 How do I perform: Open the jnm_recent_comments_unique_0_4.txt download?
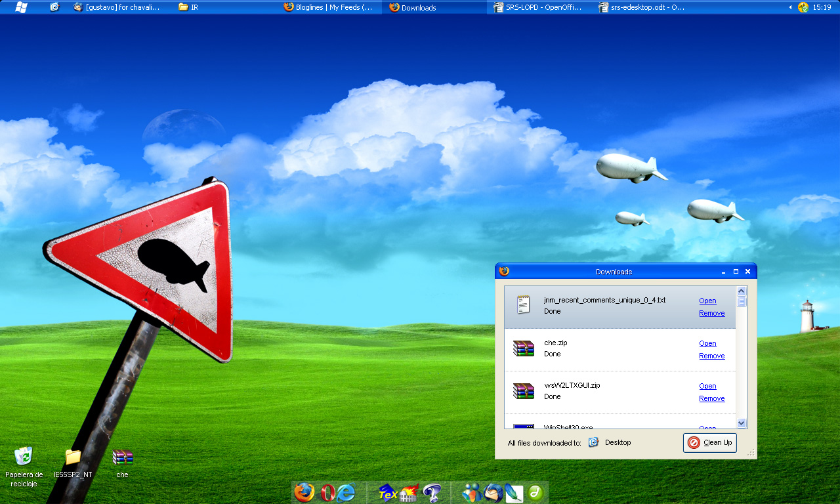[x=707, y=301]
